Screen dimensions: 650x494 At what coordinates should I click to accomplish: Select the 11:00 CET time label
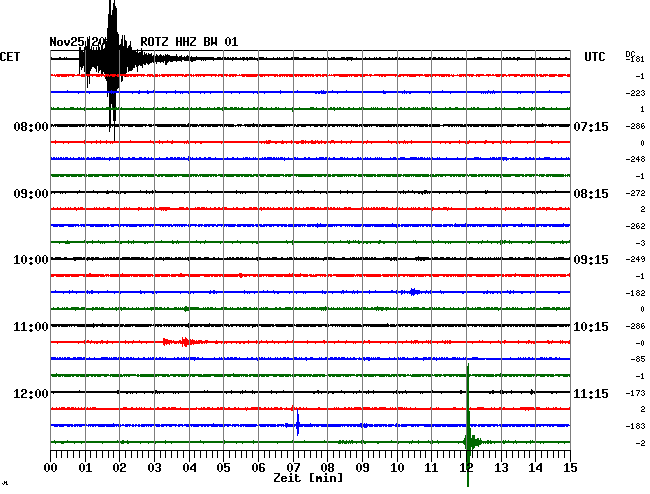(31, 327)
